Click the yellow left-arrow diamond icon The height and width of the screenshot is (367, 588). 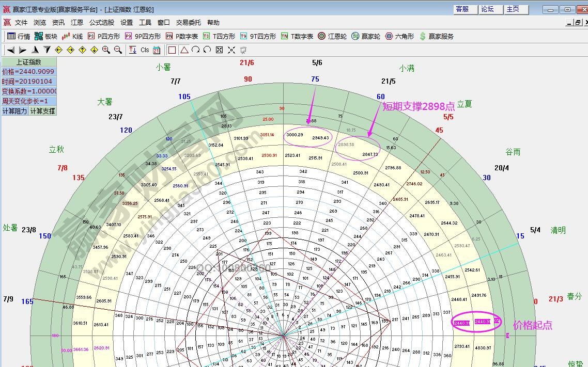pyautogui.click(x=58, y=50)
